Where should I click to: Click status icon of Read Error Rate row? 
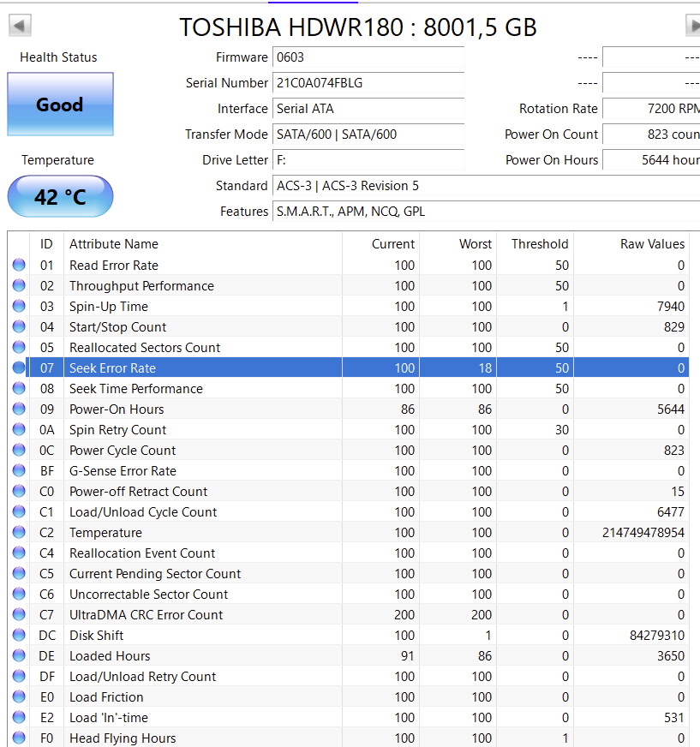coord(19,265)
